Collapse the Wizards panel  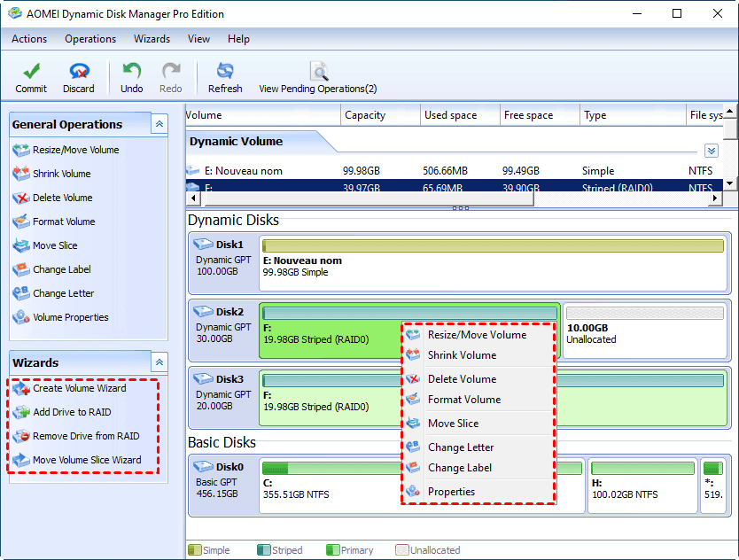coord(159,362)
